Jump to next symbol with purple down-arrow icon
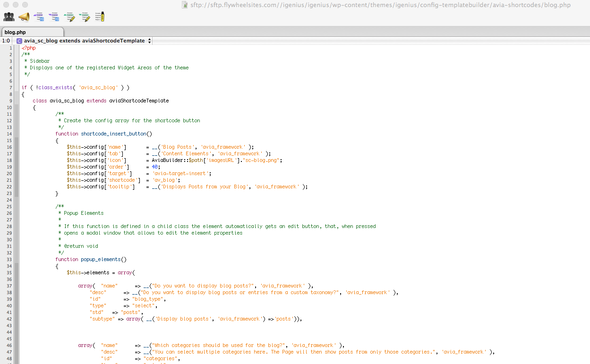The width and height of the screenshot is (590, 364). point(54,17)
